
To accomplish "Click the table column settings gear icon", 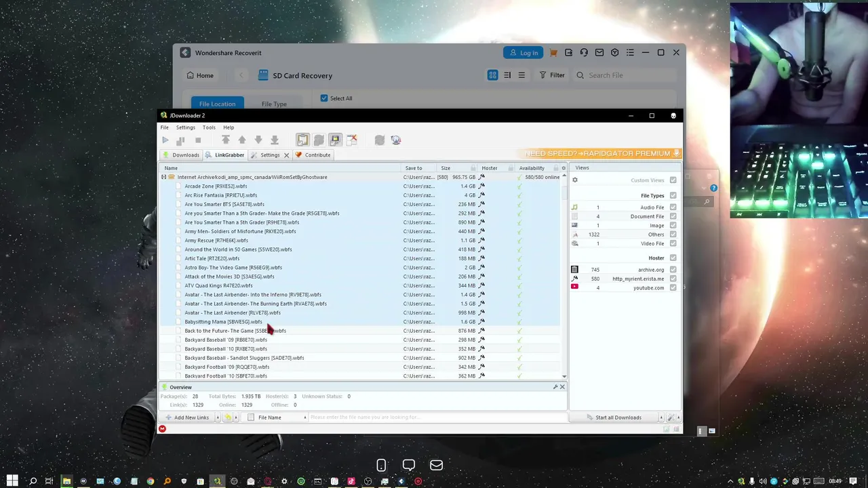I will (x=564, y=168).
